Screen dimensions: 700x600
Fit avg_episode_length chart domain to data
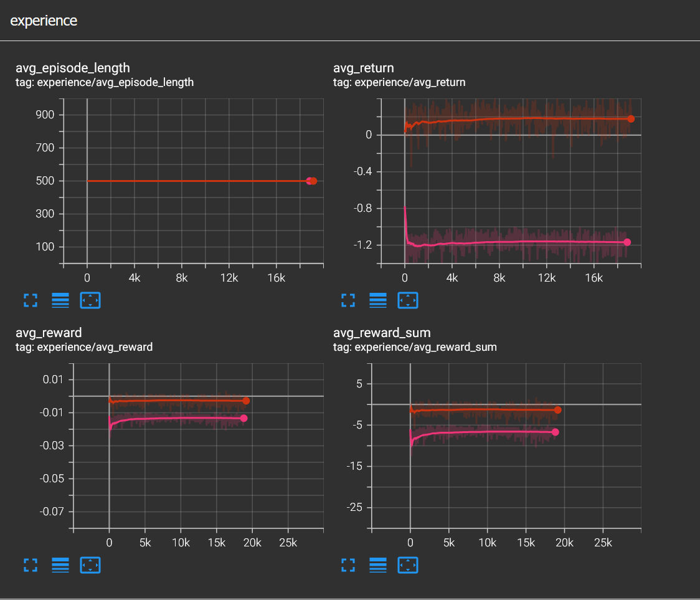coord(90,300)
